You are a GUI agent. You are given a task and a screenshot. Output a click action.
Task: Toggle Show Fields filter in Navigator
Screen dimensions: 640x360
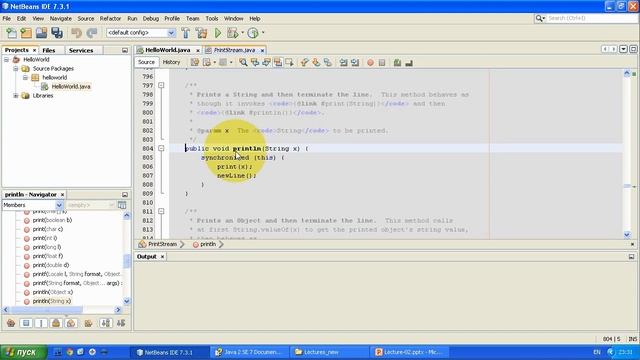click(26, 323)
